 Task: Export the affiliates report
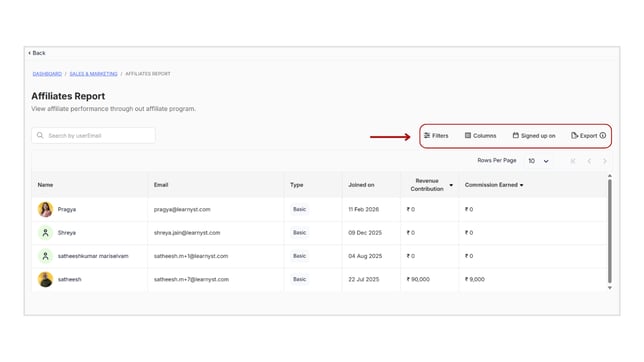point(584,136)
